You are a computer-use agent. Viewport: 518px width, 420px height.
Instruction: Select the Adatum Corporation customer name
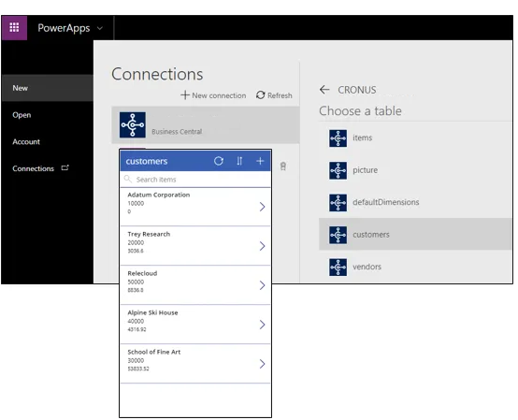(159, 195)
